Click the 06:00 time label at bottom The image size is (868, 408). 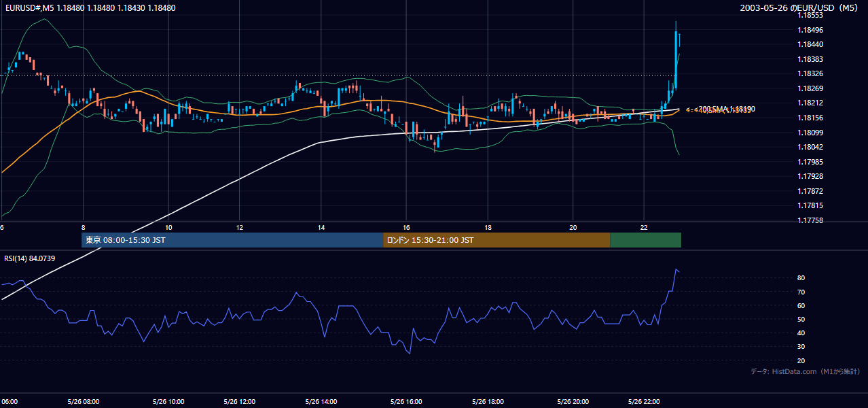tap(9, 402)
